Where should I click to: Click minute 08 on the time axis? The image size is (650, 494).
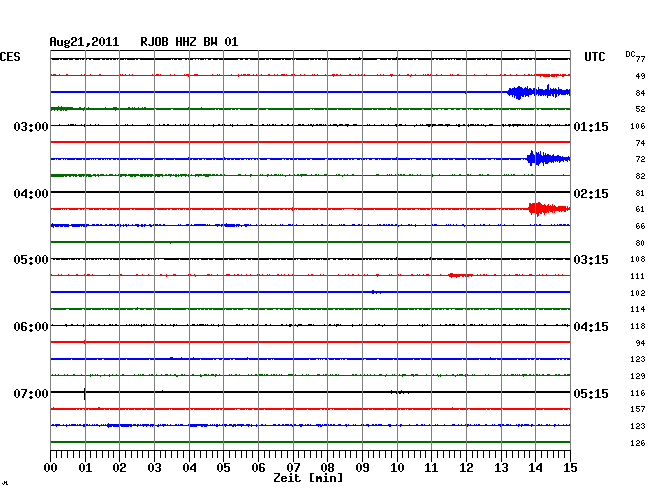[327, 468]
